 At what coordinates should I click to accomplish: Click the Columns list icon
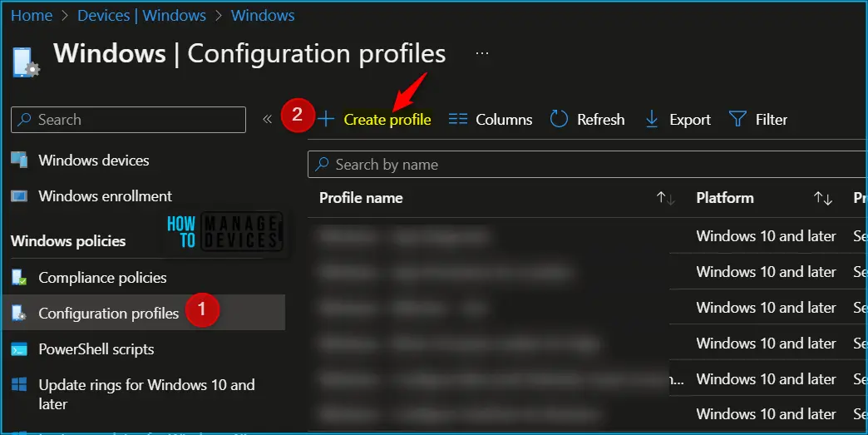coord(458,119)
